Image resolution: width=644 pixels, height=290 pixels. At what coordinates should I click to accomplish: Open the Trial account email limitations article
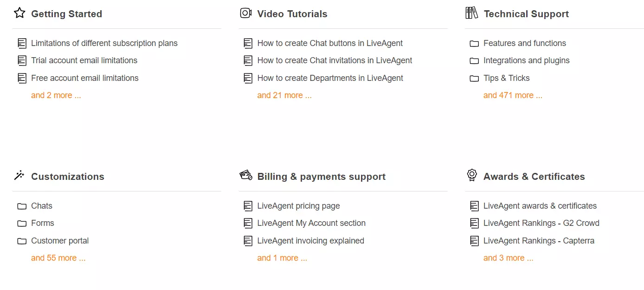[x=84, y=60]
